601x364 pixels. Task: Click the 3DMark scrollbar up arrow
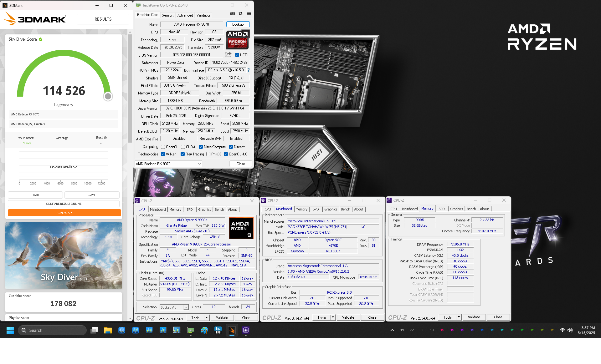coord(130,32)
